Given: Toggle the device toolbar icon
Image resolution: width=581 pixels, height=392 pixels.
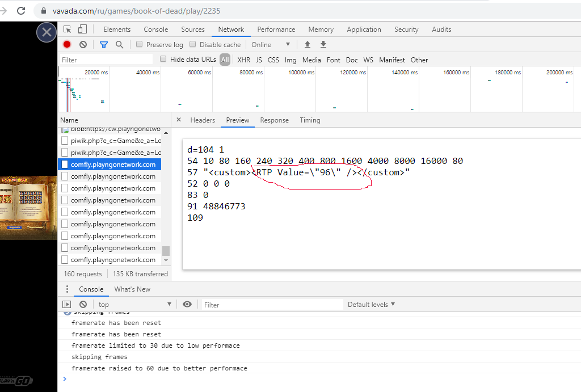Looking at the screenshot, I should tap(82, 29).
